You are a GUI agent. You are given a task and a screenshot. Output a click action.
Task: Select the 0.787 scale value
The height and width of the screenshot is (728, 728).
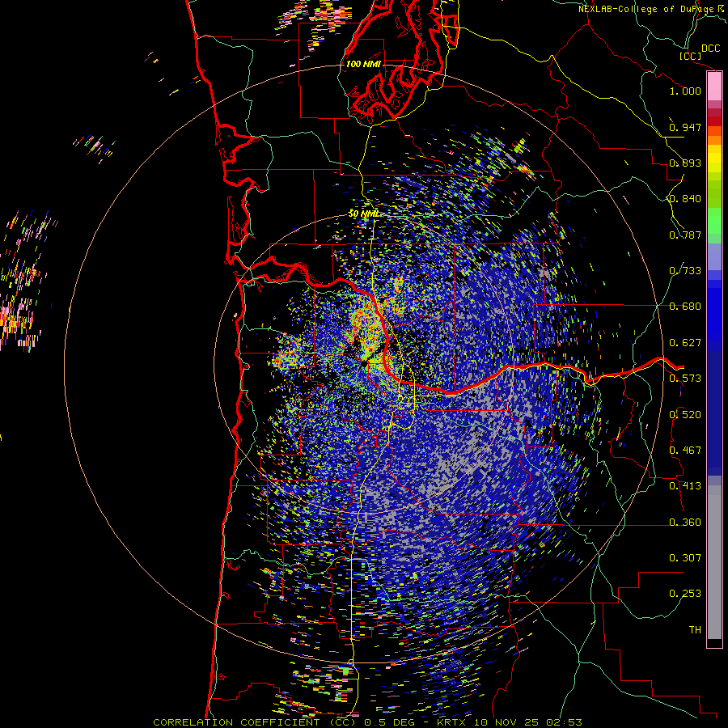click(x=685, y=235)
